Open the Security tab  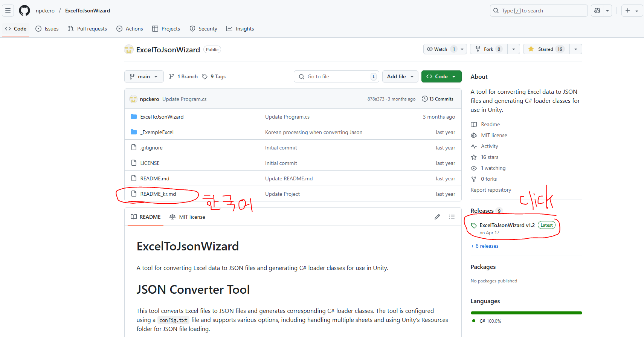pyautogui.click(x=203, y=29)
